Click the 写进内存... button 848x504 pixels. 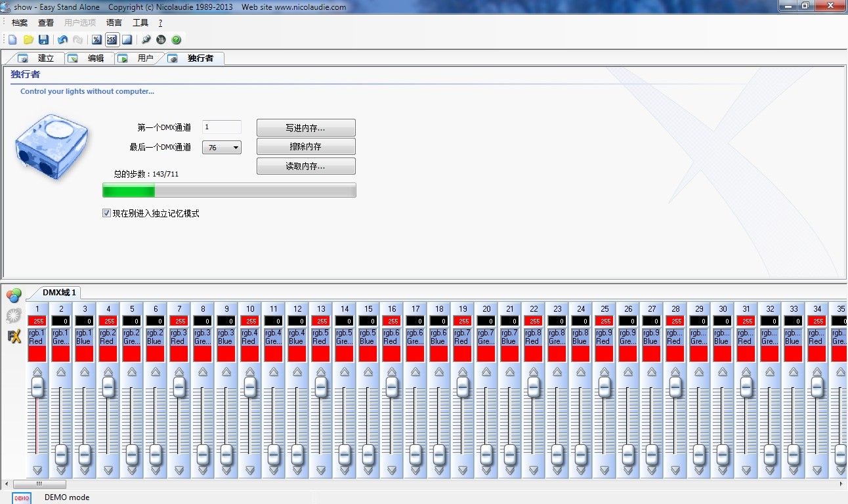(x=306, y=128)
